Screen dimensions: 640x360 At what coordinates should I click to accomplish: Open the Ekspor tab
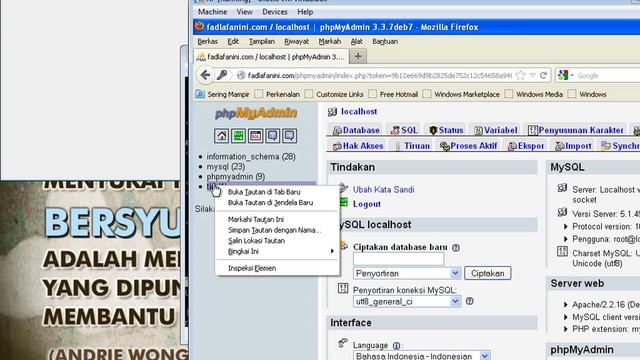click(x=526, y=146)
